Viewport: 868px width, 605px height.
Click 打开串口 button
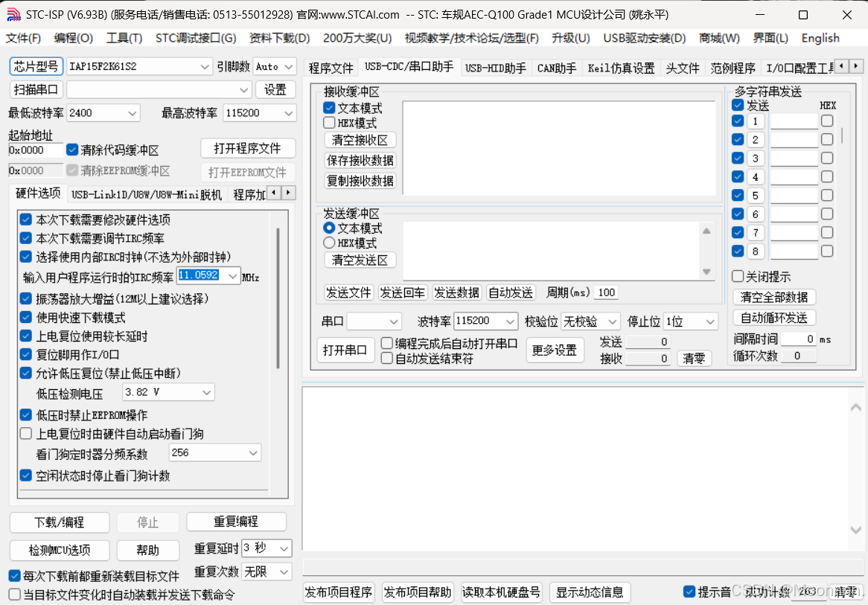point(345,350)
